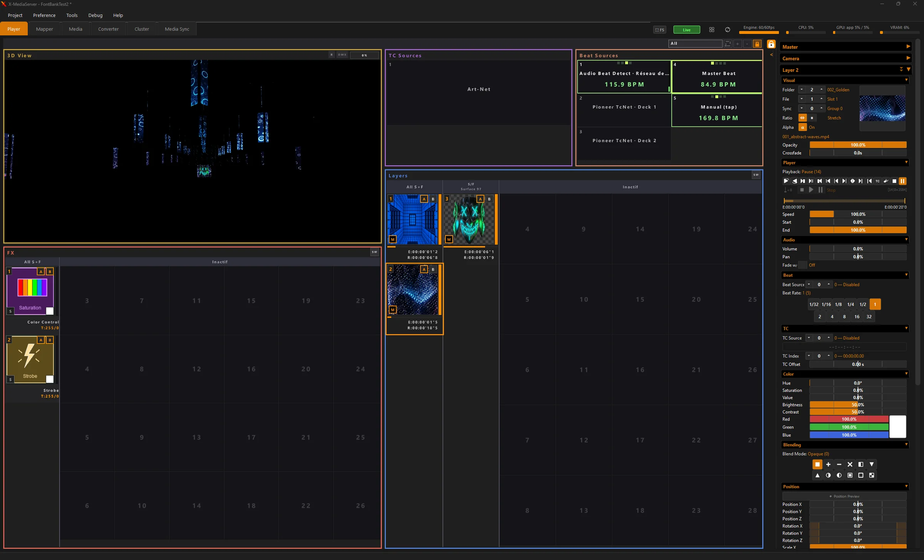Open the Preference menu
Screen dimensions: 924x560
click(44, 15)
